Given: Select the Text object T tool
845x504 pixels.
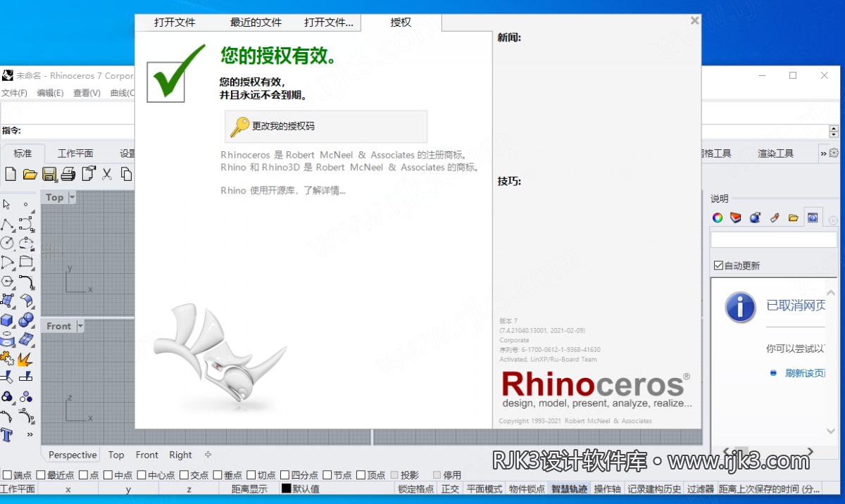Looking at the screenshot, I should click(x=7, y=435).
